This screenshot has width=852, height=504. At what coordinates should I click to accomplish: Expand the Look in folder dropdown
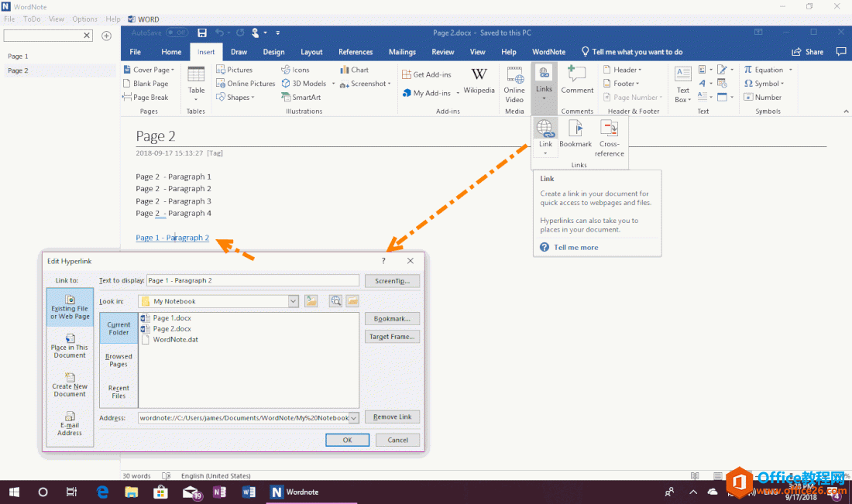coord(293,301)
